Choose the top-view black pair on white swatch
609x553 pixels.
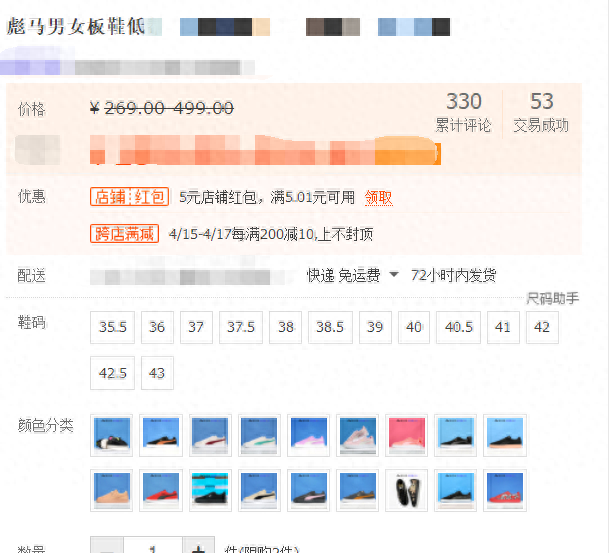tap(407, 490)
